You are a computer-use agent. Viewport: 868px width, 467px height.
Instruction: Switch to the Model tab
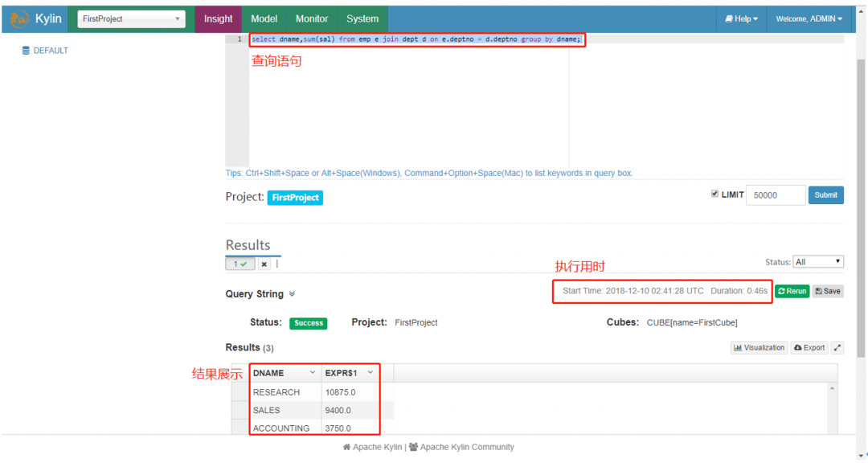(264, 18)
